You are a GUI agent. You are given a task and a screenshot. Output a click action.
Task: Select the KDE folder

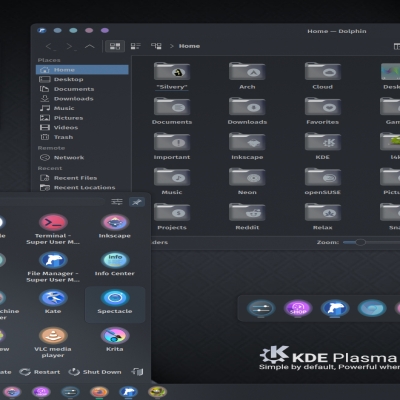click(323, 146)
